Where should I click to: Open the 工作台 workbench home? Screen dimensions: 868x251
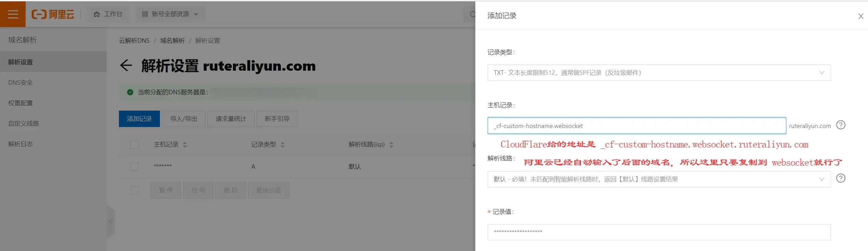(x=108, y=14)
